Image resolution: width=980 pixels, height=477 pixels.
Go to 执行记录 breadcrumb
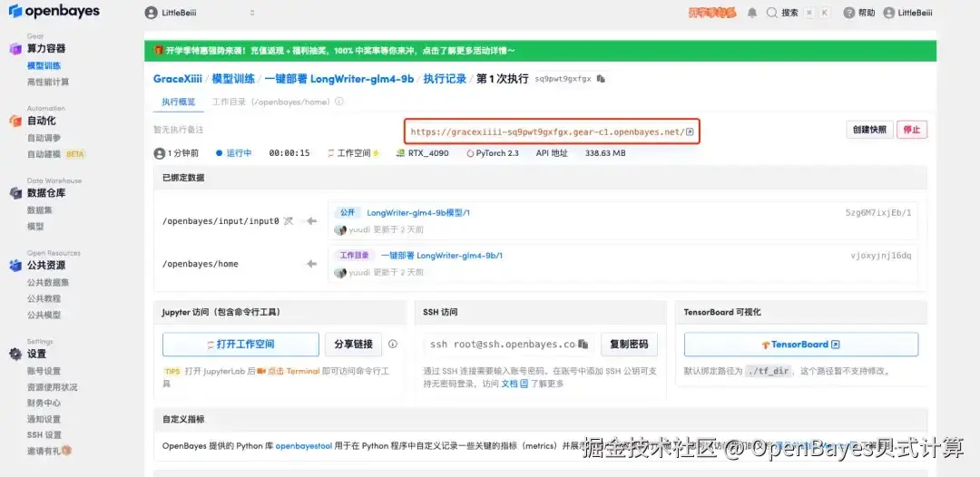pos(445,79)
